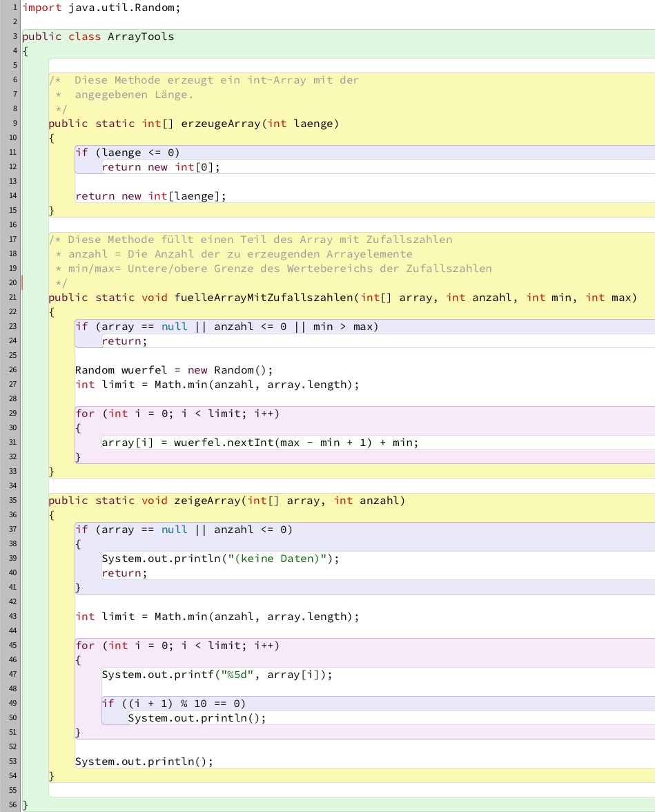This screenshot has height=812, width=655.
Task: Place cursor on the ArrayTools class name
Action: tap(141, 37)
